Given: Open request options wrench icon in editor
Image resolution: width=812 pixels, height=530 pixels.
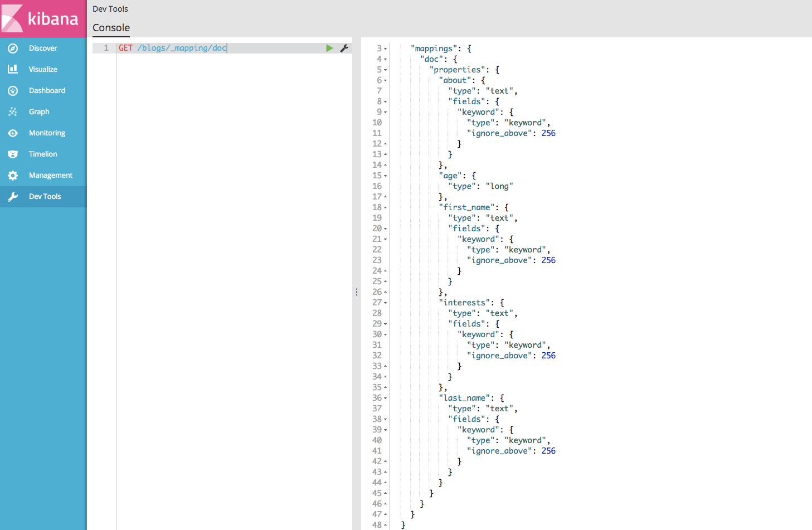Looking at the screenshot, I should (344, 48).
